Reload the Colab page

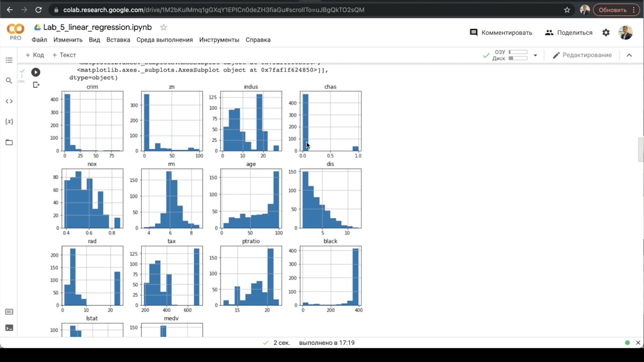click(x=39, y=10)
